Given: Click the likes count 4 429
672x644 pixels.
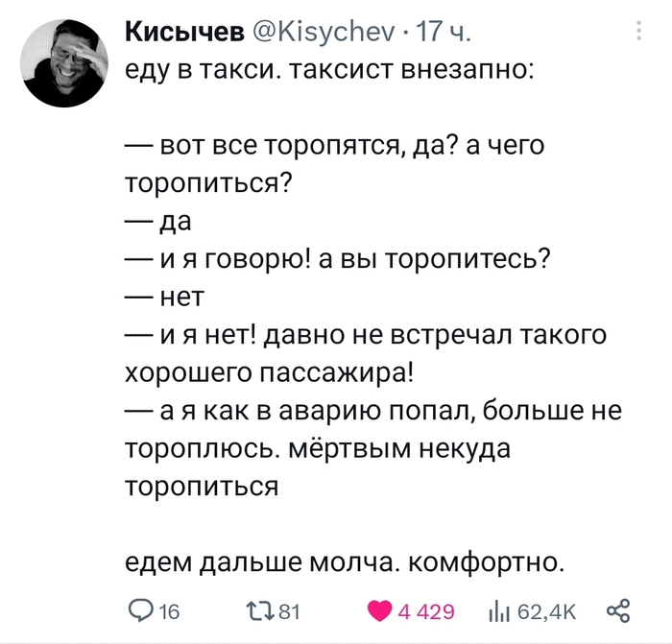Looking at the screenshot, I should click(419, 612).
